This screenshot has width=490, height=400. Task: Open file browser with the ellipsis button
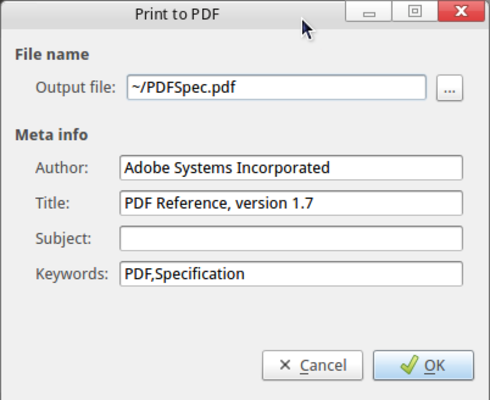(449, 88)
